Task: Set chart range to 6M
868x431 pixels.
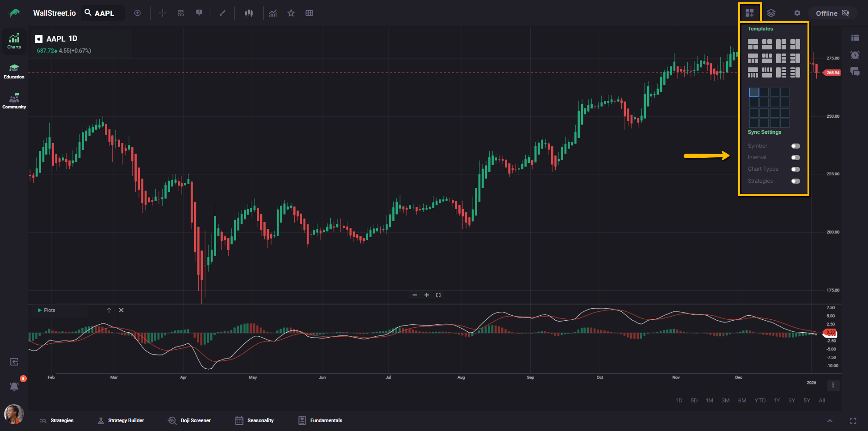Action: 742,401
